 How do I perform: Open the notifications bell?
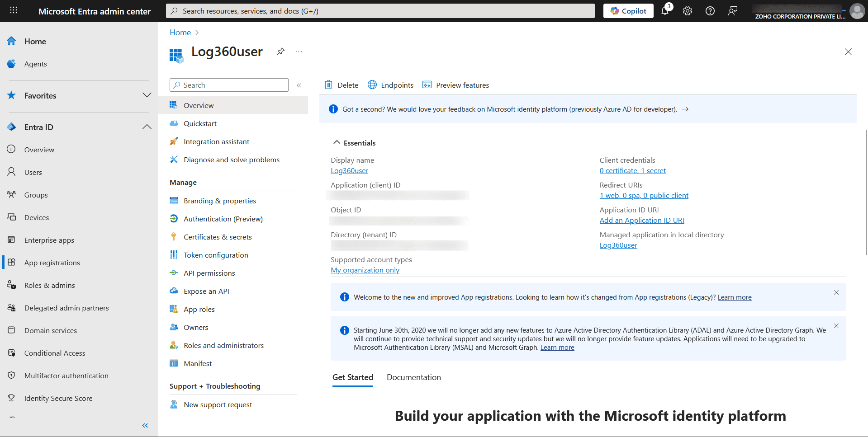pos(664,11)
